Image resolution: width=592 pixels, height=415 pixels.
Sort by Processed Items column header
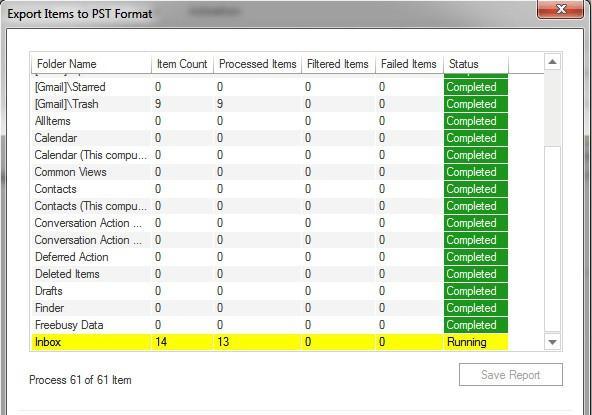[257, 64]
